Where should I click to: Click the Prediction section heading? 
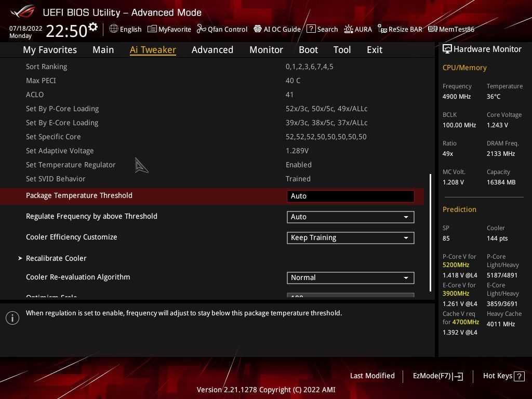[459, 209]
